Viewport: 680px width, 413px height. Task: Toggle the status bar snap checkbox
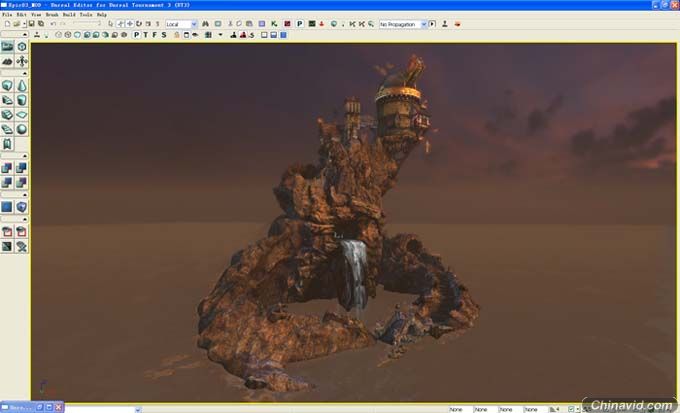[x=571, y=409]
